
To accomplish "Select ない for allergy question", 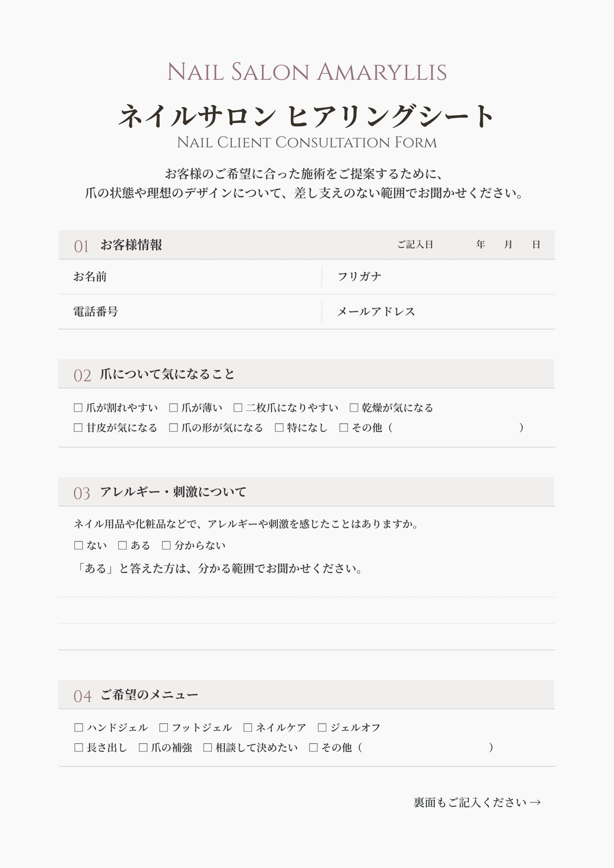I will pyautogui.click(x=79, y=545).
